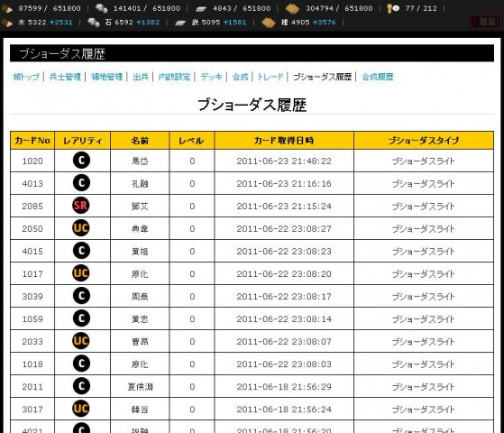Image resolution: width=504 pixels, height=433 pixels.
Task: Click the fame icon beside 77 / 212
Action: point(393,8)
